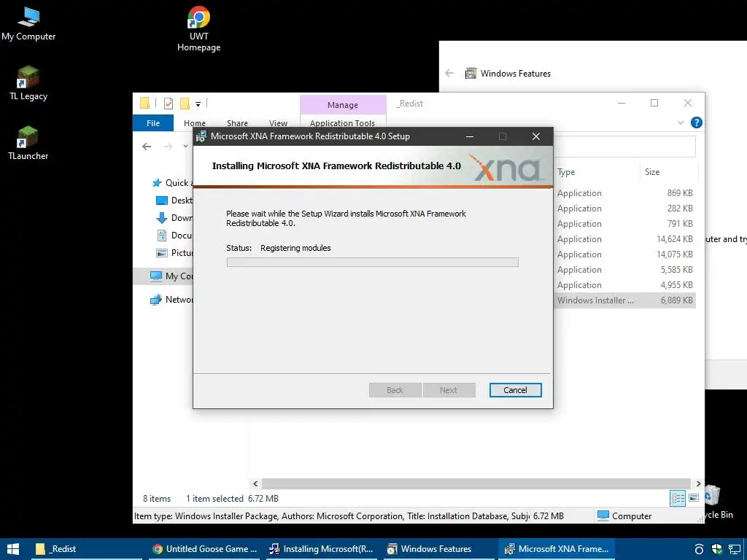Select Quick access in navigation pane
Viewport: 747px width, 560px height.
pyautogui.click(x=172, y=183)
